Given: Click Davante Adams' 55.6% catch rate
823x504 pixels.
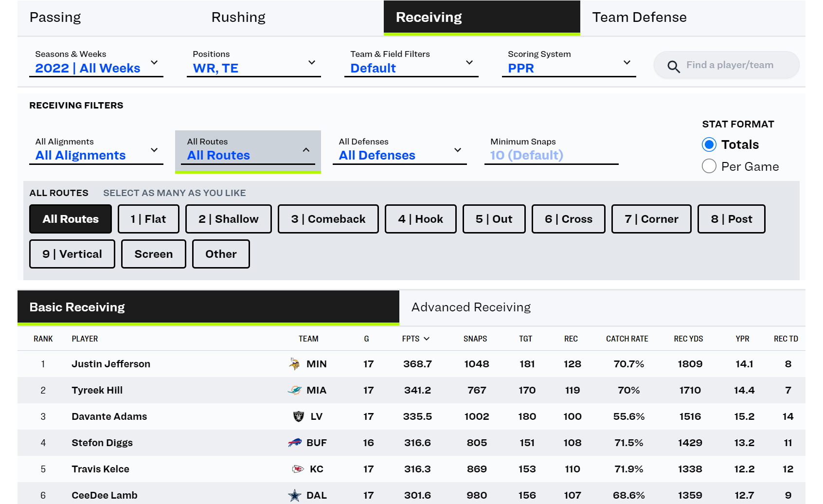Looking at the screenshot, I should [x=629, y=416].
